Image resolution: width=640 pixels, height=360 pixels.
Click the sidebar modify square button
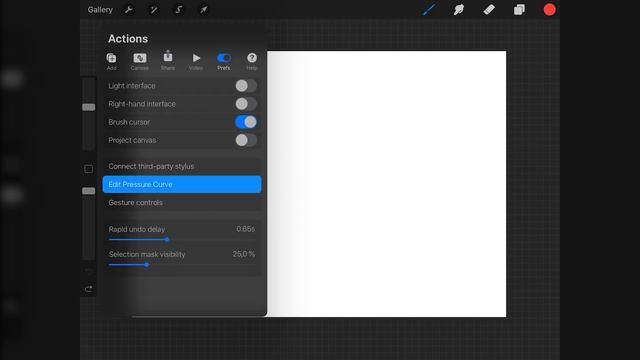(x=89, y=169)
